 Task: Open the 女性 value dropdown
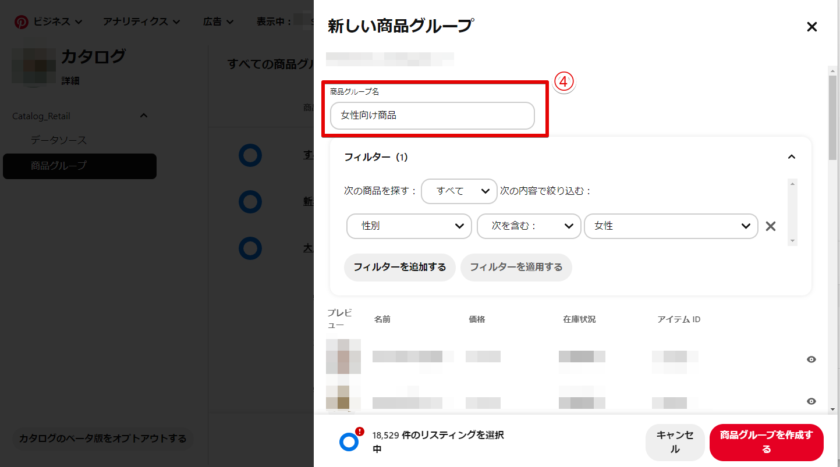[x=671, y=226]
